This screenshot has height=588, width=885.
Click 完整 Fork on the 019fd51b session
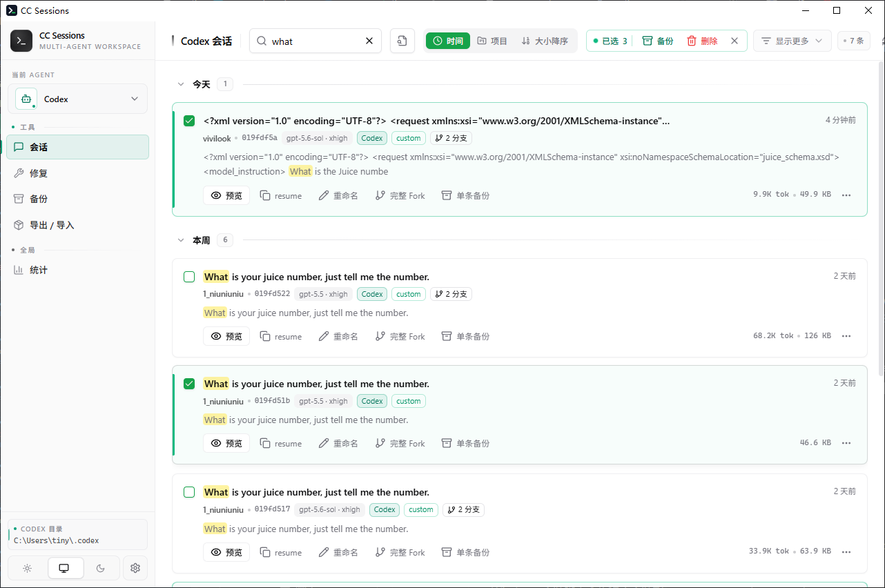[400, 443]
